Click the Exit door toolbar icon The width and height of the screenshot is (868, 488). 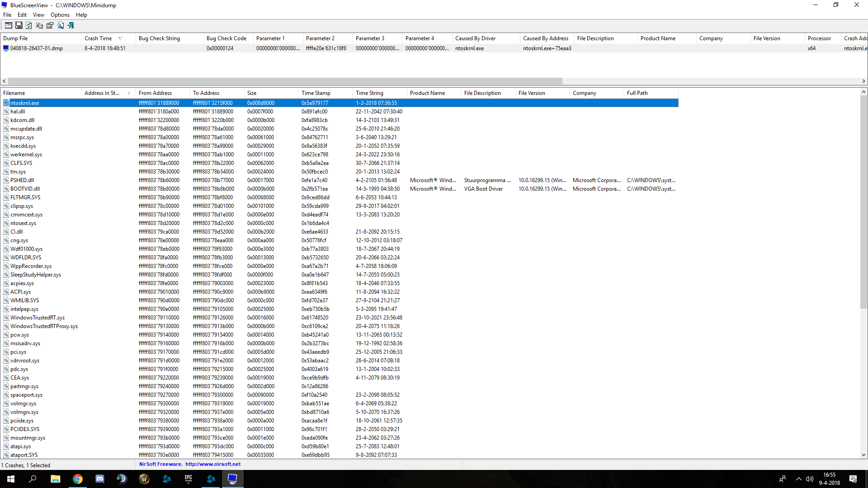71,25
